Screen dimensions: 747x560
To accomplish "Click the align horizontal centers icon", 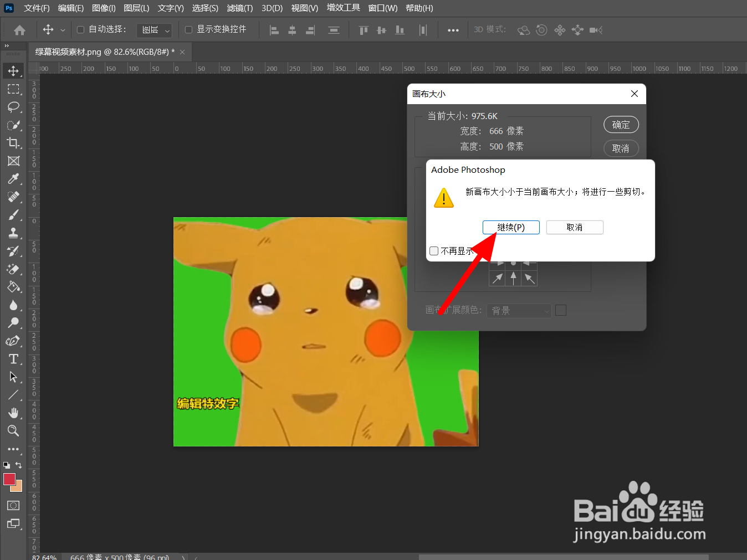I will tap(292, 30).
